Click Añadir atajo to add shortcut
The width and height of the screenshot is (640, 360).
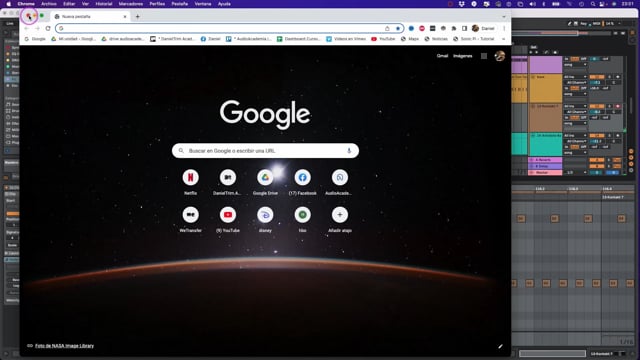click(x=340, y=215)
